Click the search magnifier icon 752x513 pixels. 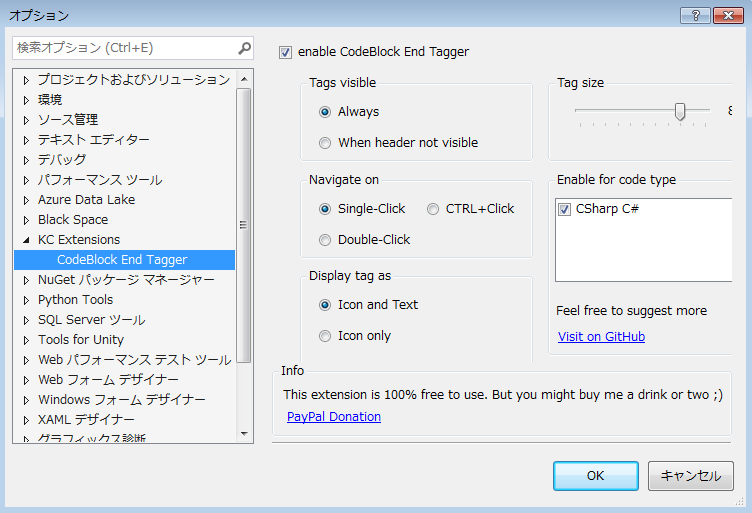pos(245,48)
